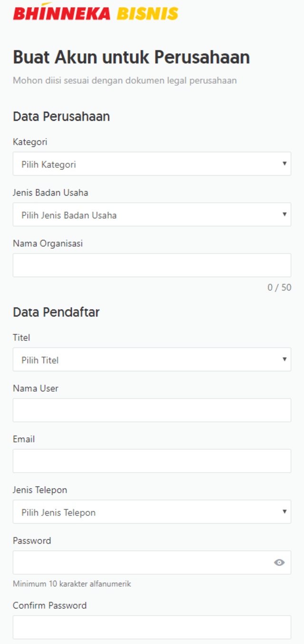Click the Jenis Badan Usaha dropdown arrow
This screenshot has width=304, height=644.
pyautogui.click(x=284, y=215)
